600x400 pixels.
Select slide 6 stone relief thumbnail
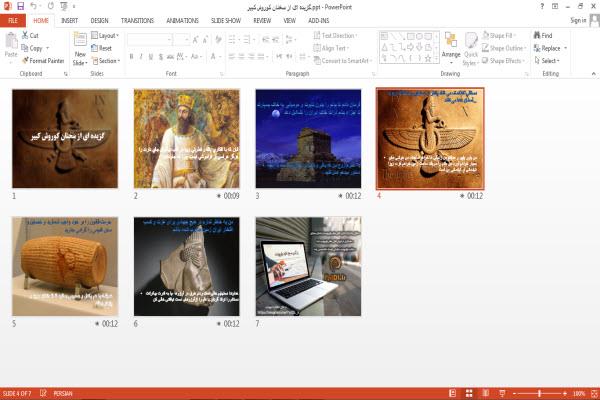tap(187, 266)
